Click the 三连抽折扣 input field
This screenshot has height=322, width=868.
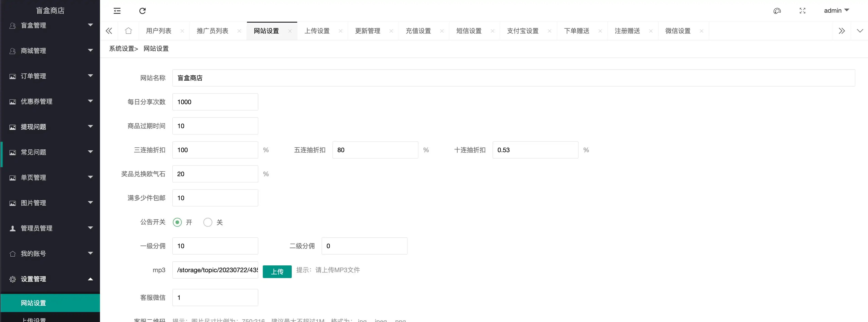pos(215,150)
